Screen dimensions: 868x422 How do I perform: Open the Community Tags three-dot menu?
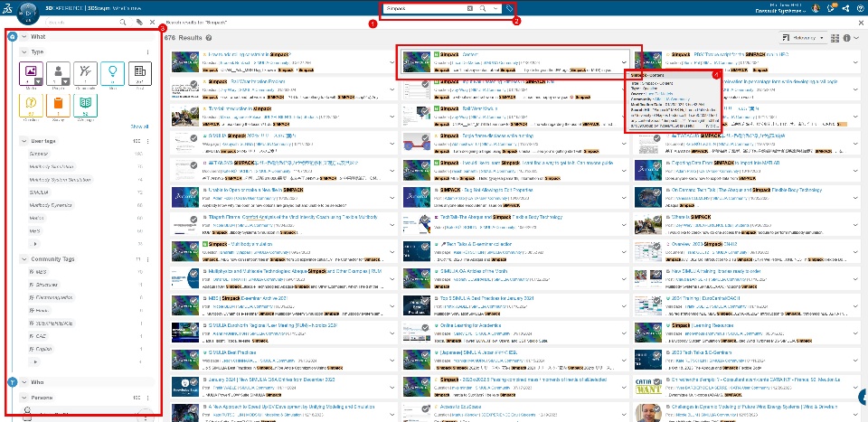pos(147,258)
